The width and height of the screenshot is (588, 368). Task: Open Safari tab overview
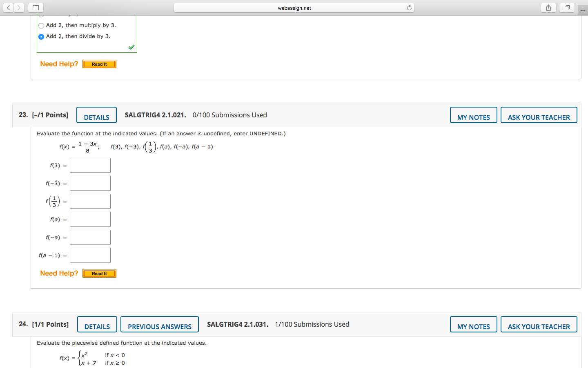click(567, 7)
